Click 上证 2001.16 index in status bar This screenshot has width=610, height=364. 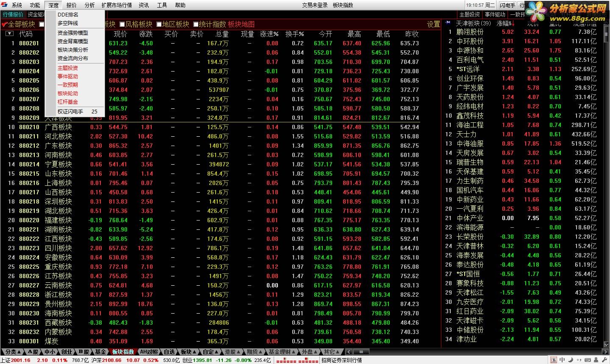(x=16, y=360)
